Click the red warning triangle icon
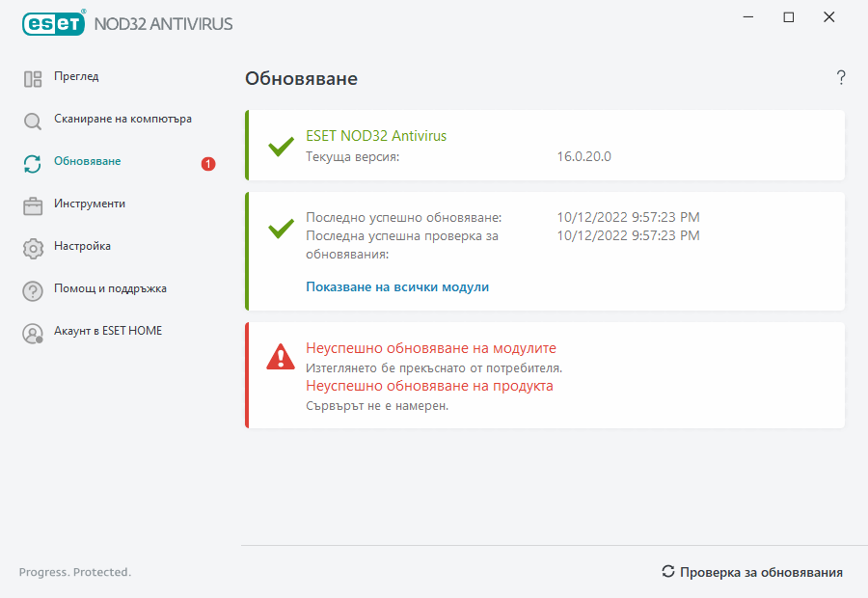 tap(281, 358)
